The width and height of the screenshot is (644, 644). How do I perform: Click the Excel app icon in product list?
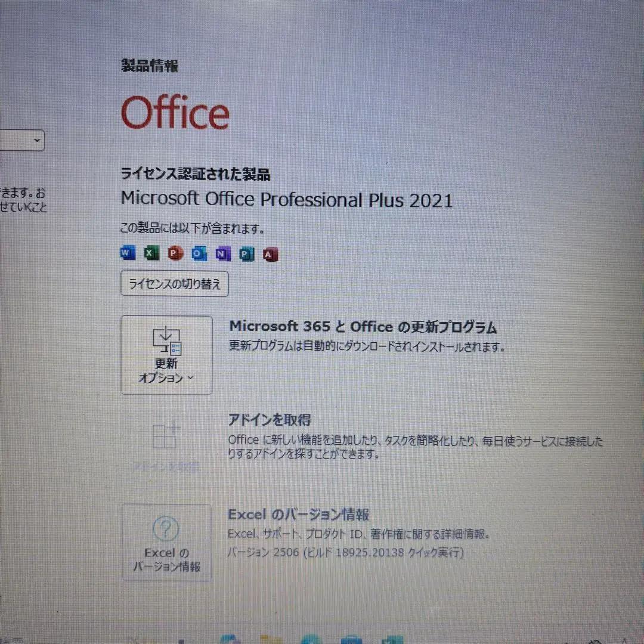click(151, 253)
